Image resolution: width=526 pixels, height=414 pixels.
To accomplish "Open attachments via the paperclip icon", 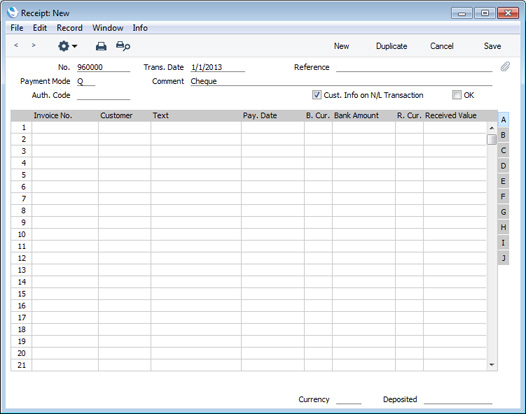I will click(505, 66).
